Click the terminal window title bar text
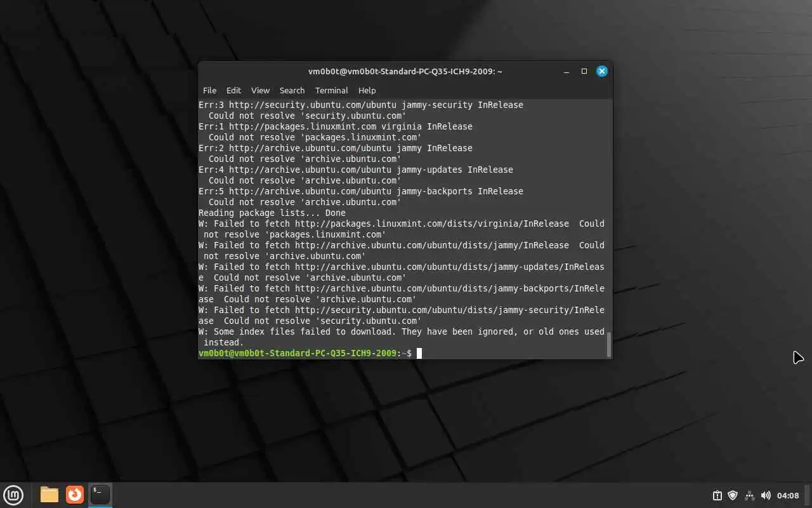This screenshot has width=812, height=508. click(405, 71)
